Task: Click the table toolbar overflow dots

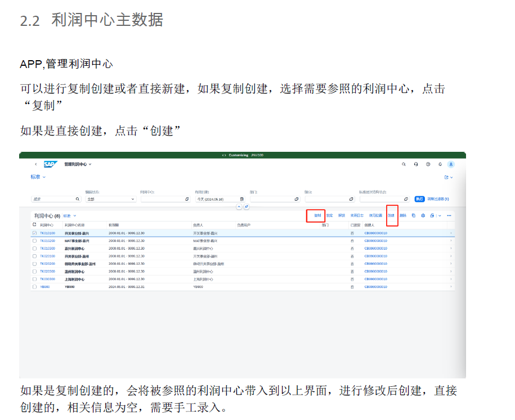Action: (449, 215)
